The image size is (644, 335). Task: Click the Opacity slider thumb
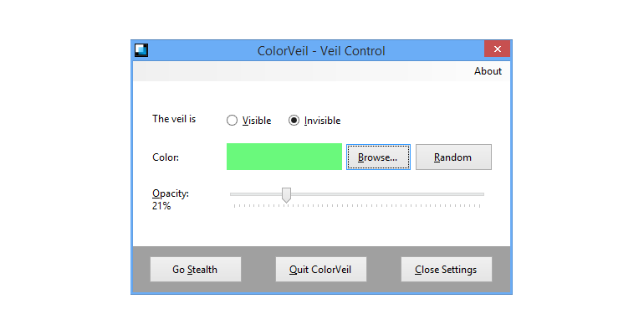[x=286, y=195]
